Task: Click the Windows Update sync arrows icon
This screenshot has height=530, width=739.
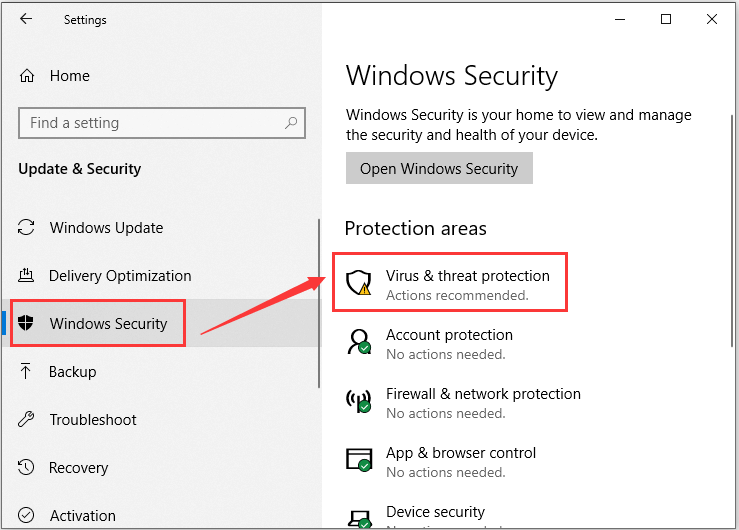Action: [26, 228]
